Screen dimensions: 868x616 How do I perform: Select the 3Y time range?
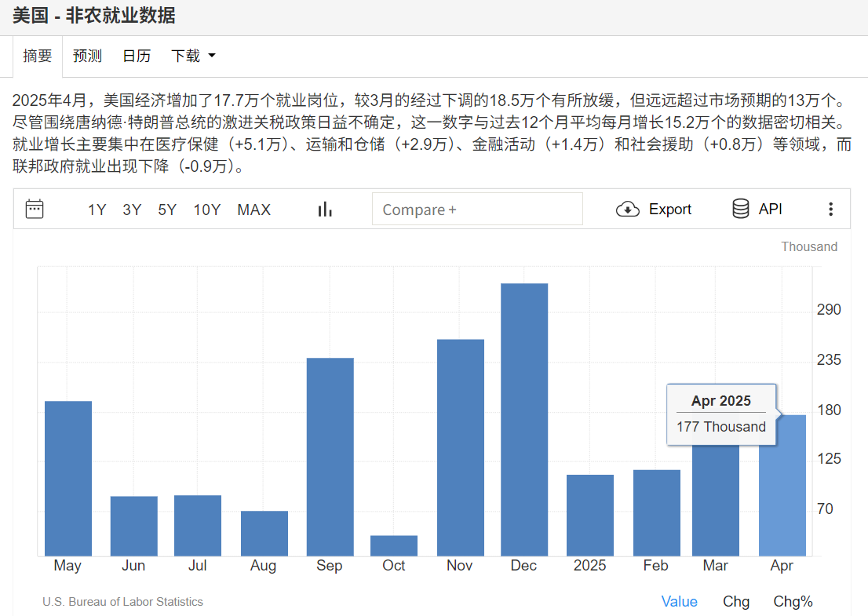(132, 210)
